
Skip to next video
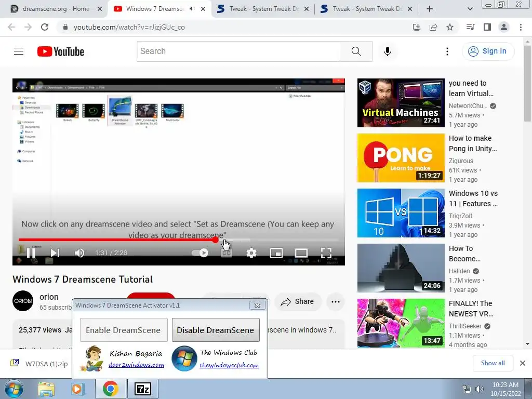click(x=55, y=253)
